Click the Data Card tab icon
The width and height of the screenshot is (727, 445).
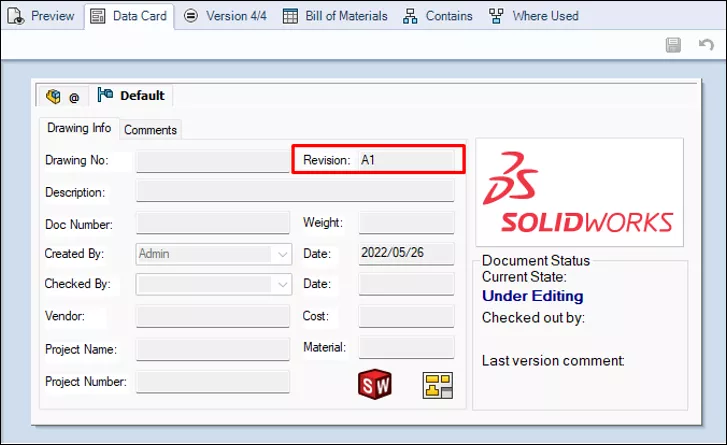97,16
